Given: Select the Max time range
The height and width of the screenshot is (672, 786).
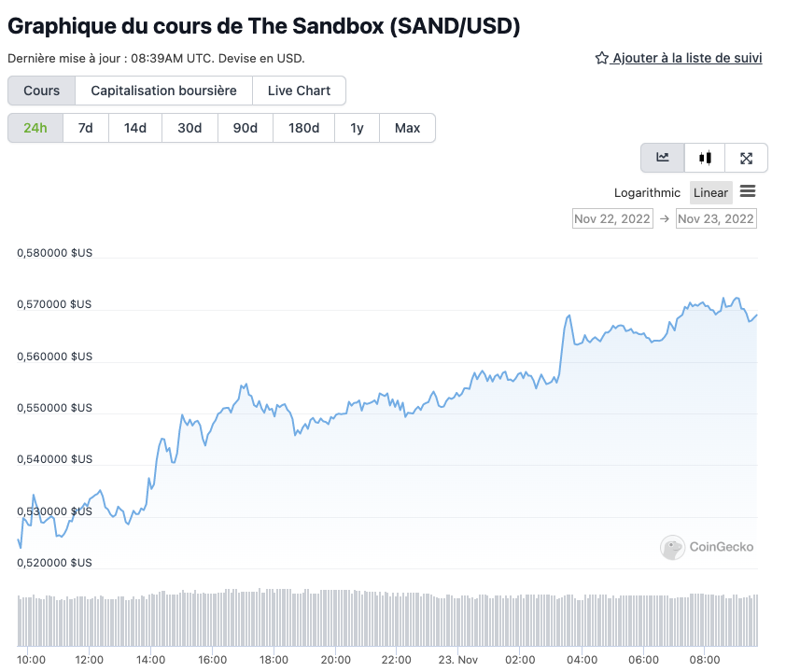Looking at the screenshot, I should [x=407, y=128].
